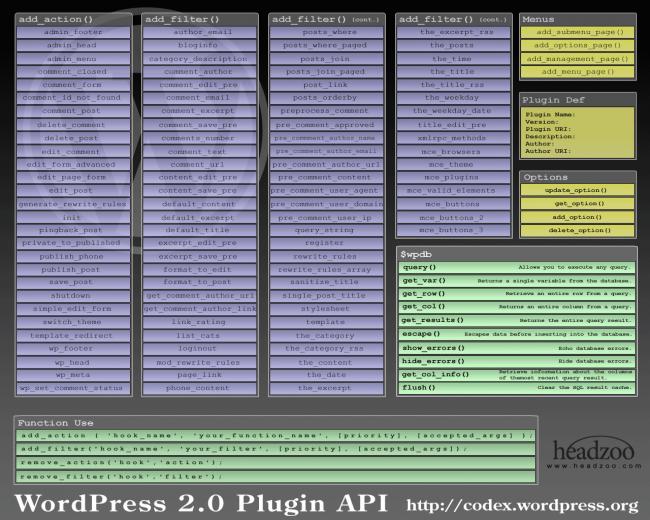Select the Plugin Def header box
This screenshot has height=520, width=650.
578,100
